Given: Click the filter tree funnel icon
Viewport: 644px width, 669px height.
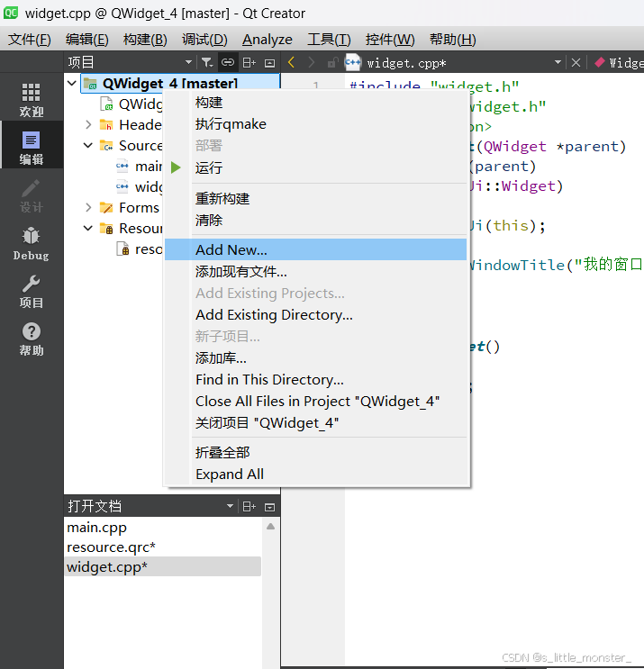Looking at the screenshot, I should [207, 63].
